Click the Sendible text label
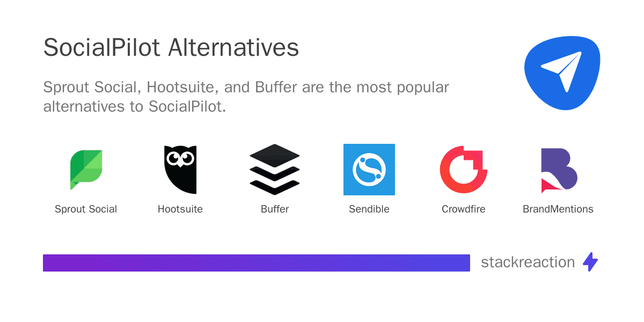This screenshot has width=644, height=322. click(x=369, y=209)
